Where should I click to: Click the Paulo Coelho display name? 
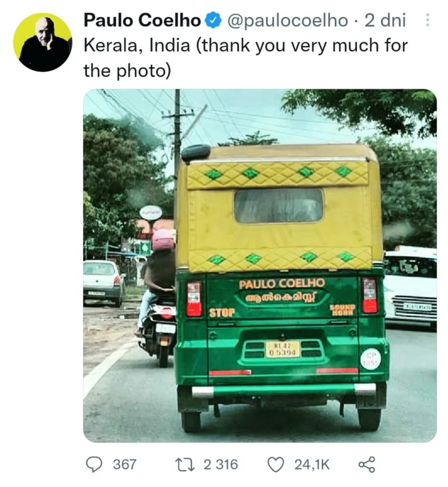tap(142, 20)
